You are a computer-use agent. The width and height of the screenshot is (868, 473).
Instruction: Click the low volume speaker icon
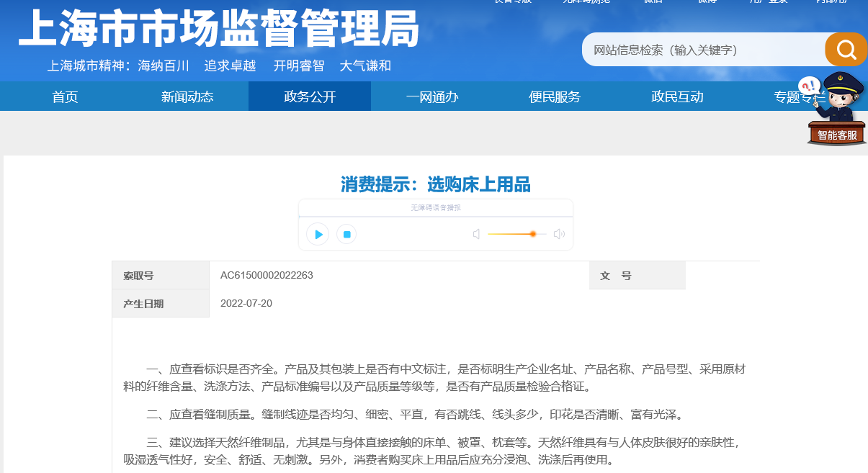[476, 234]
